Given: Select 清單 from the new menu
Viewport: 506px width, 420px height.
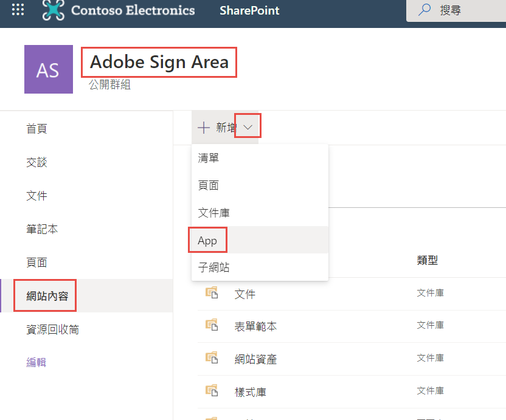Looking at the screenshot, I should (x=209, y=158).
